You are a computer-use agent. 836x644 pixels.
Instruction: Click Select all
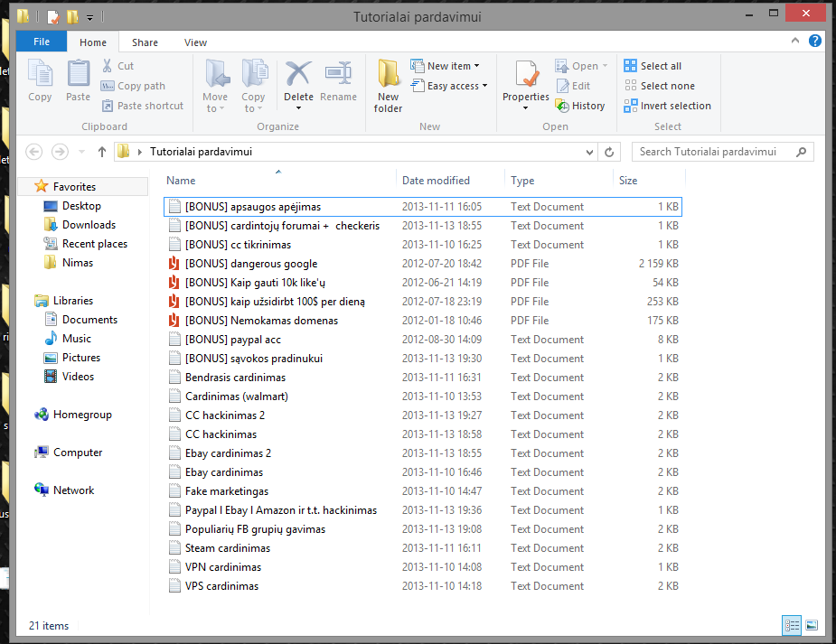point(653,66)
